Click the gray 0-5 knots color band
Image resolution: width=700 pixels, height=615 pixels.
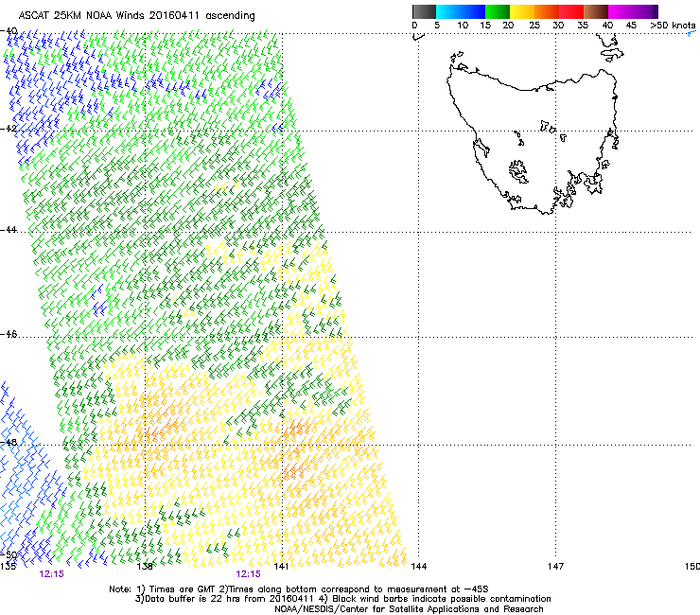[x=424, y=11]
